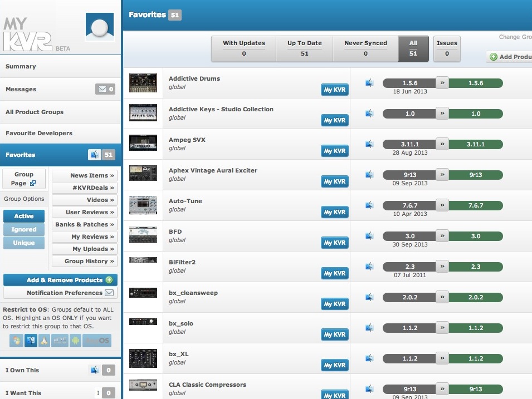Click the sync arrow button for bx_solo

pos(442,328)
